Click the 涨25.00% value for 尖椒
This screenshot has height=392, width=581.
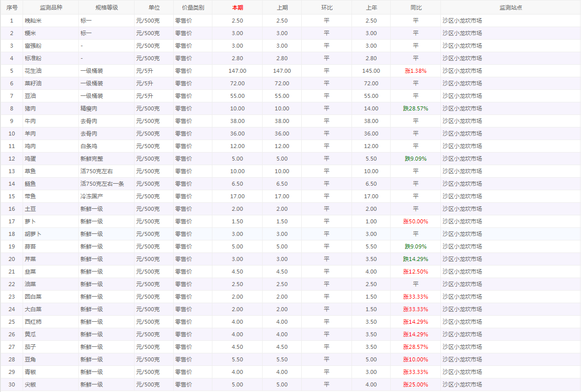coord(415,384)
